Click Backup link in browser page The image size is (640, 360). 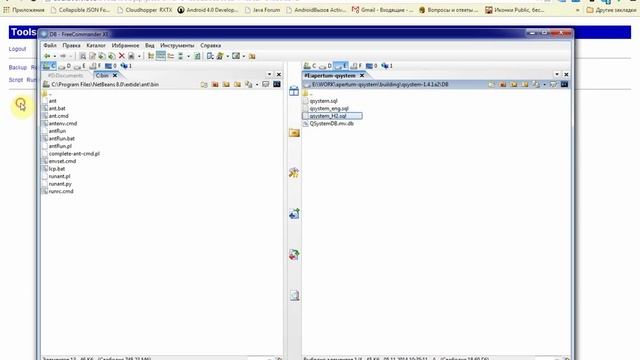click(x=18, y=67)
